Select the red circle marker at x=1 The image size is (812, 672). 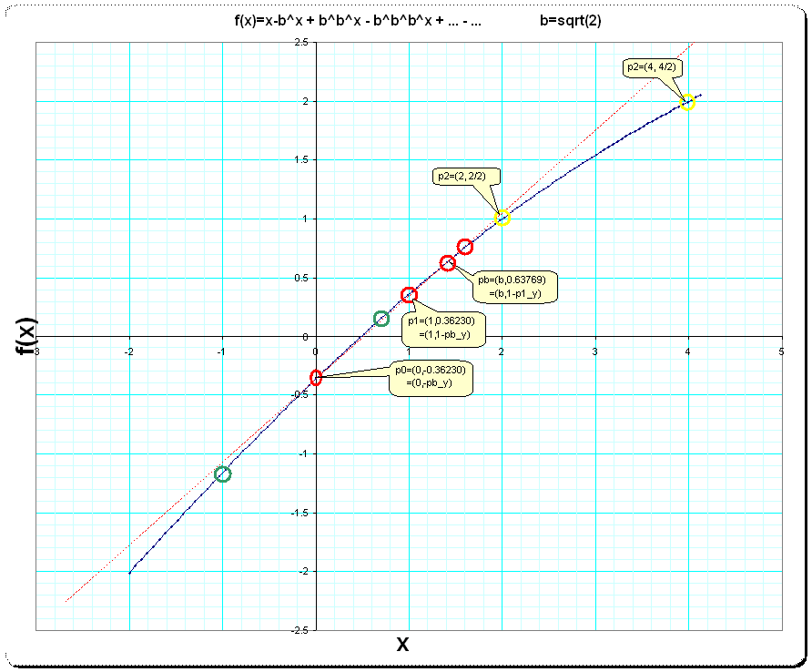pyautogui.click(x=409, y=295)
